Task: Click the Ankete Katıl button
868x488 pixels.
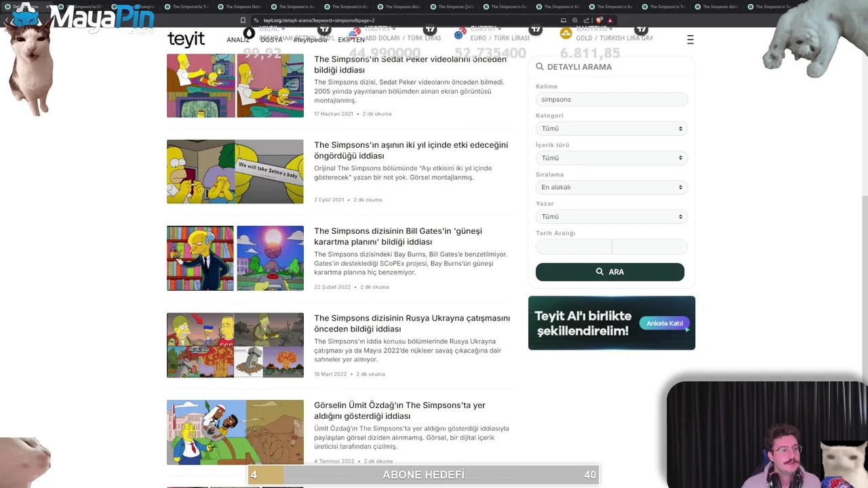Action: point(664,323)
